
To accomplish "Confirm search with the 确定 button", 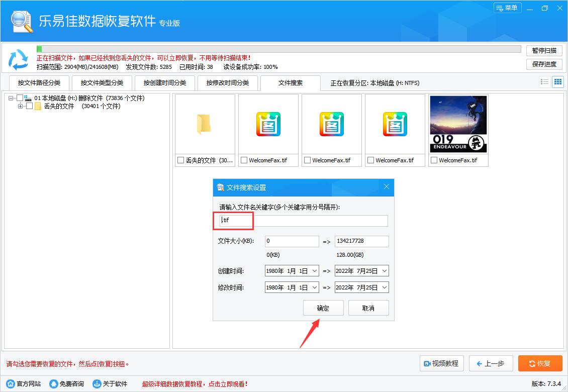I will pos(323,308).
